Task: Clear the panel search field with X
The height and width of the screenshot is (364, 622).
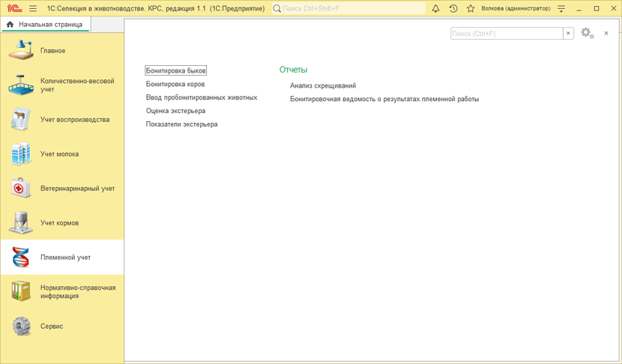Action: tap(568, 34)
